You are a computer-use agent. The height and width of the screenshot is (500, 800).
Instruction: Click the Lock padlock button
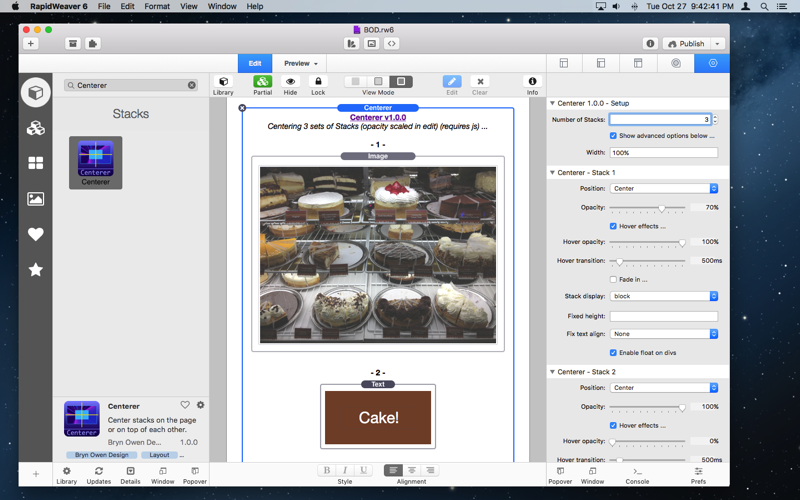coord(318,85)
